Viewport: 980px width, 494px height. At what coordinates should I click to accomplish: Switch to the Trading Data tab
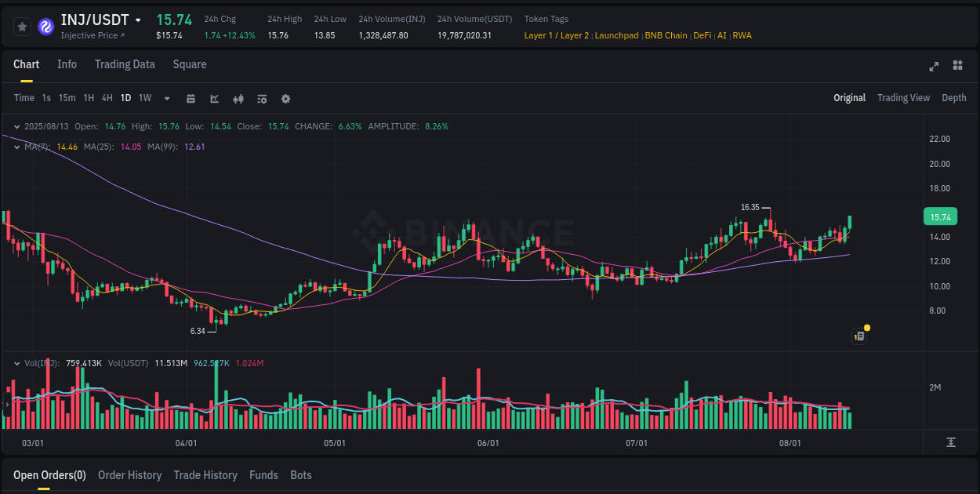(125, 64)
